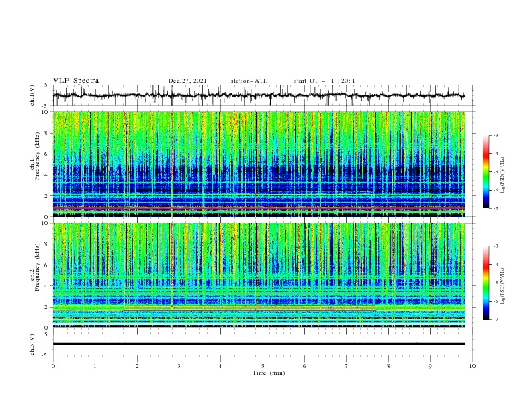Screen dimensions: 532x411
Task: Click the "Time (min)" axis label
Action: 269,373
